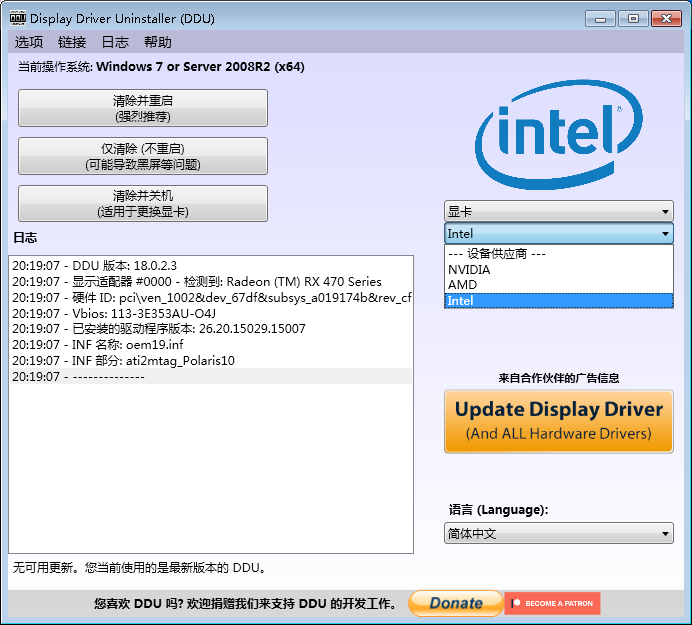The height and width of the screenshot is (625, 692).
Task: Click the Intel logo image
Action: [x=559, y=134]
